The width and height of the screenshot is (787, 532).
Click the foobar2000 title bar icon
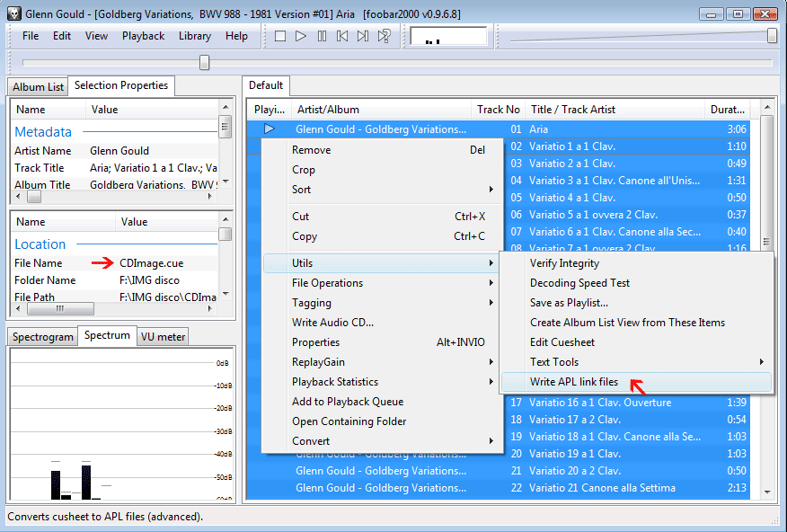[x=14, y=13]
